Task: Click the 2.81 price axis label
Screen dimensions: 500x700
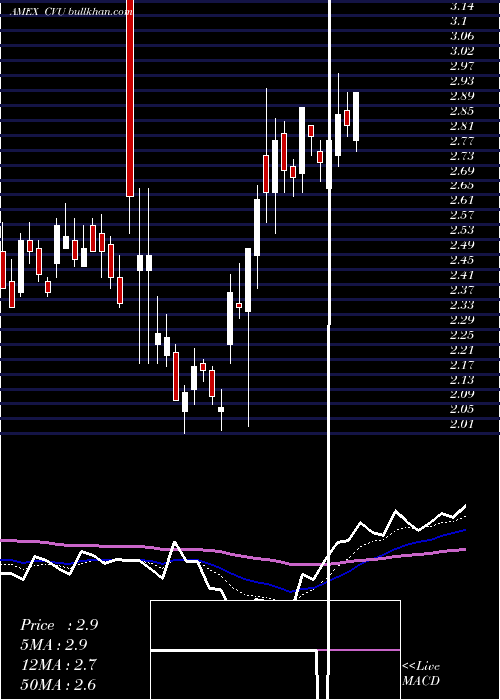Action: [462, 126]
